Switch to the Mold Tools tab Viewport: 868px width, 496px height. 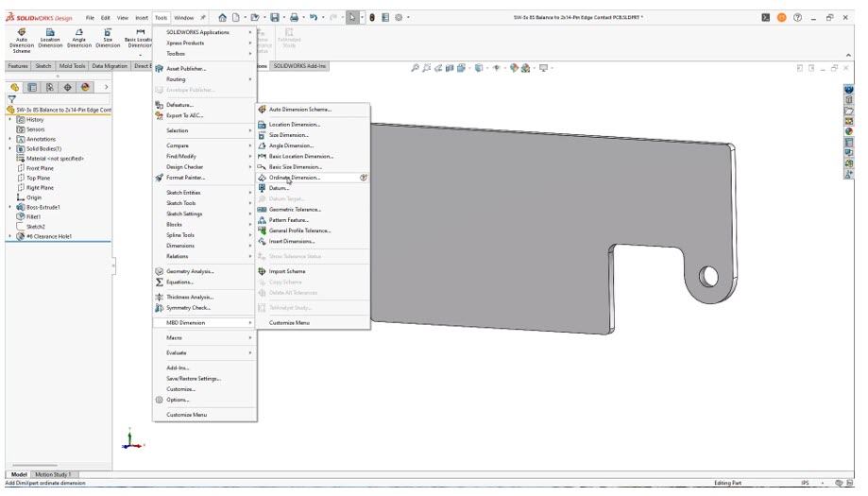[73, 66]
